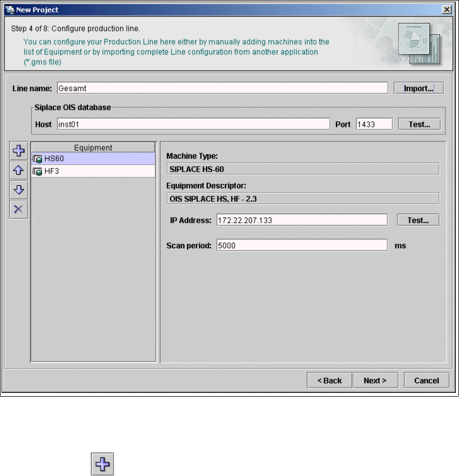Click the machine icon next to HS60
Image resolution: width=459 pixels, height=476 pixels.
(37, 159)
